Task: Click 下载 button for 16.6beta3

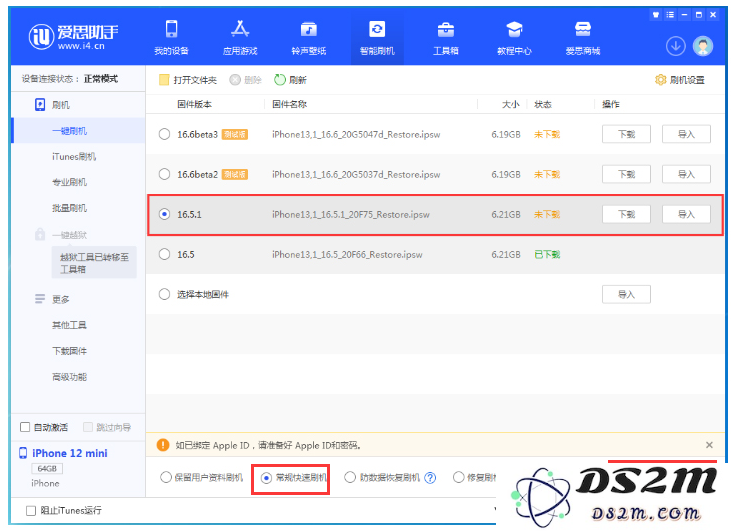Action: click(x=626, y=134)
